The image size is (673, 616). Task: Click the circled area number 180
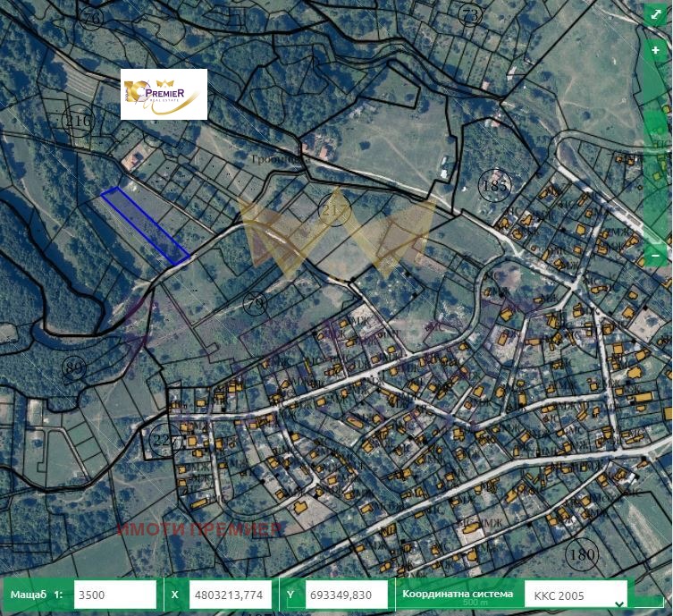pos(581,554)
